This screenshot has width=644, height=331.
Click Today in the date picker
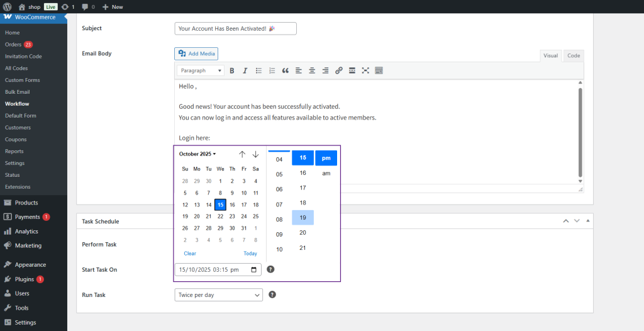[x=250, y=254]
